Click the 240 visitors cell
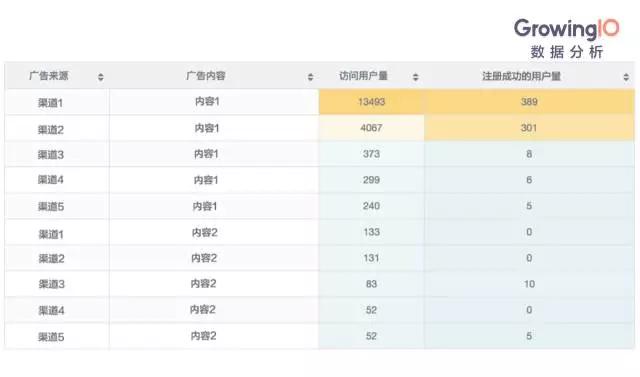 tap(371, 206)
